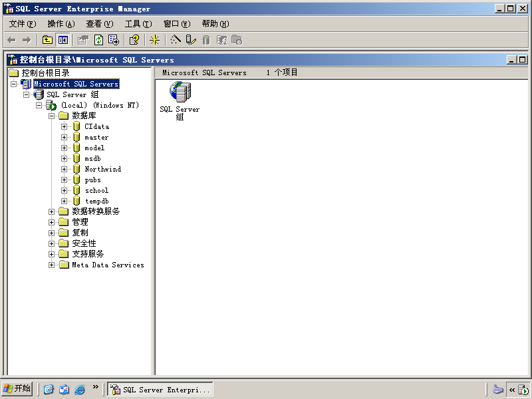Toggle the show/hide console tree button
Image resolution: width=532 pixels, height=399 pixels.
(x=63, y=40)
